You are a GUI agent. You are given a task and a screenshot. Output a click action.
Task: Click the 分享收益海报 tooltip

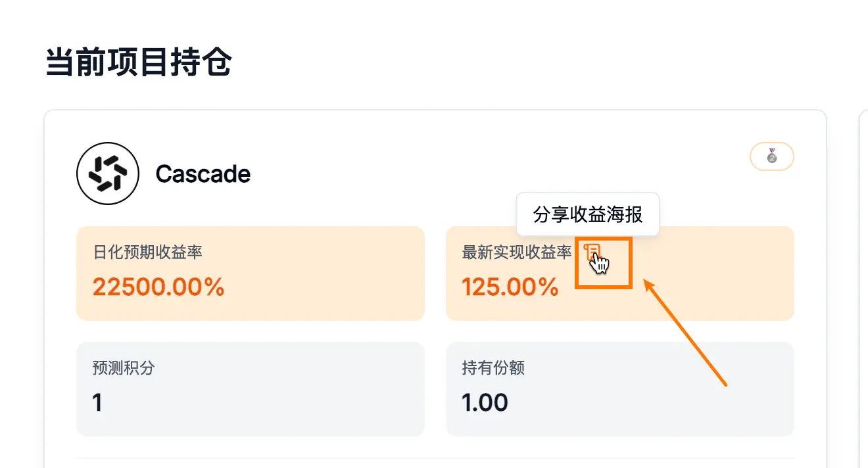(x=587, y=214)
